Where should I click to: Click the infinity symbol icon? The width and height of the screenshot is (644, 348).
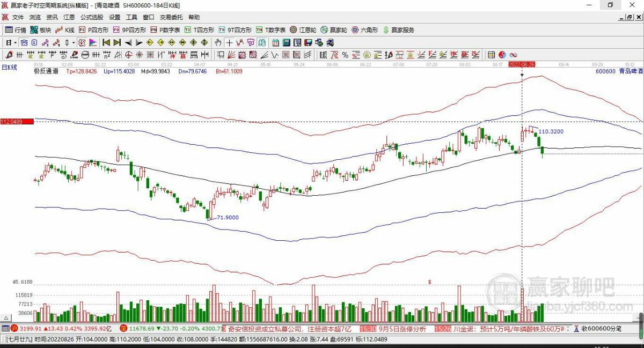coord(513,55)
